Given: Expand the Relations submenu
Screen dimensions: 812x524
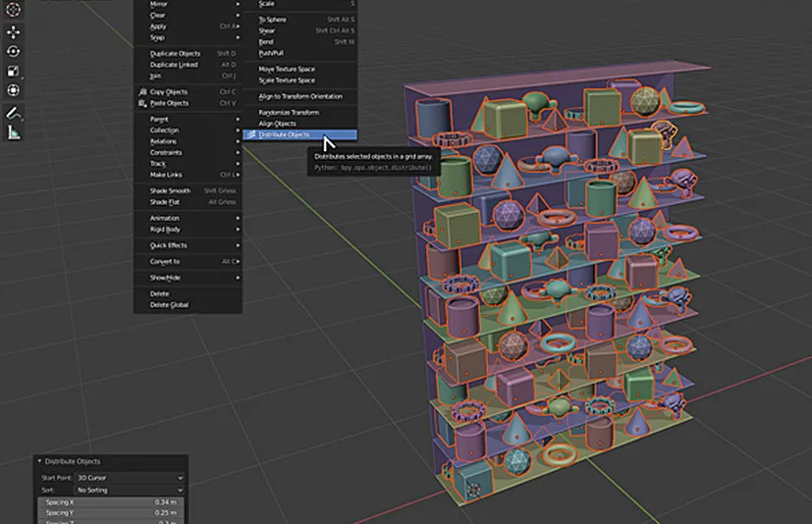Looking at the screenshot, I should coord(188,141).
